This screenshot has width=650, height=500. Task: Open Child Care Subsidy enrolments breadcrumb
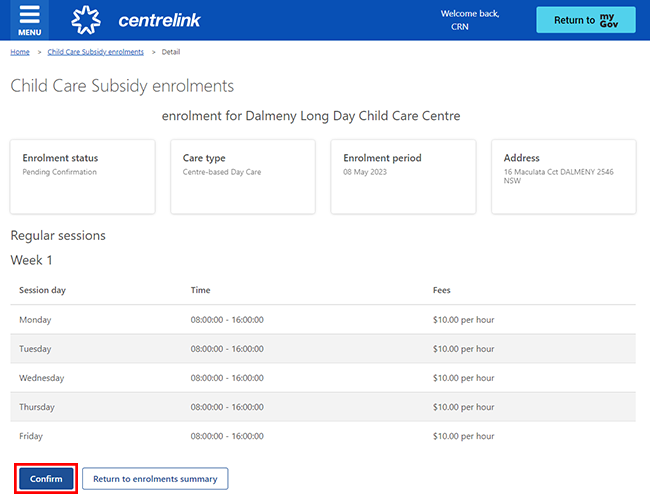[95, 51]
